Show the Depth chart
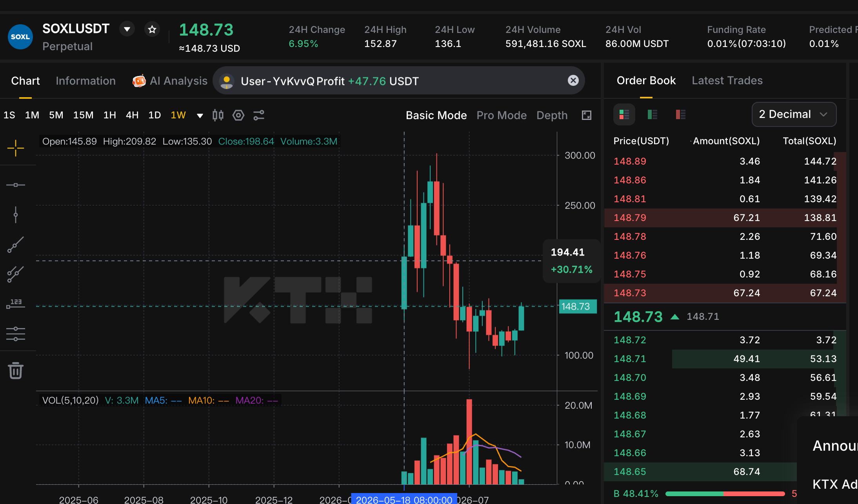This screenshot has width=858, height=504. 552,115
